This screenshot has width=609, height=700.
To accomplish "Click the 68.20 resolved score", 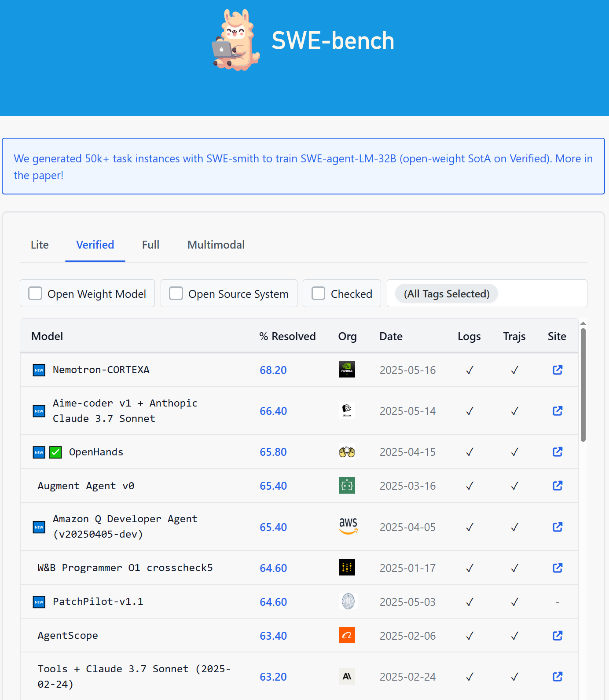I will [273, 370].
